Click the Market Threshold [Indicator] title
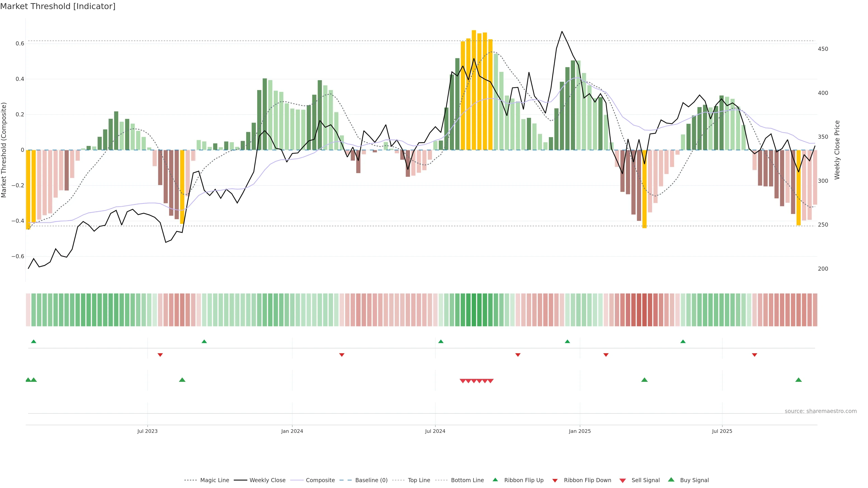This screenshot has height=488, width=868. (x=58, y=6)
